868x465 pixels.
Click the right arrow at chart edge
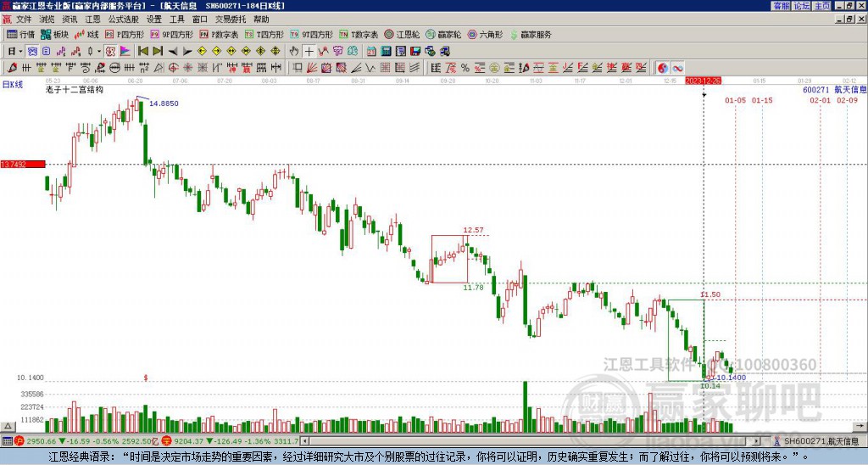(x=861, y=426)
